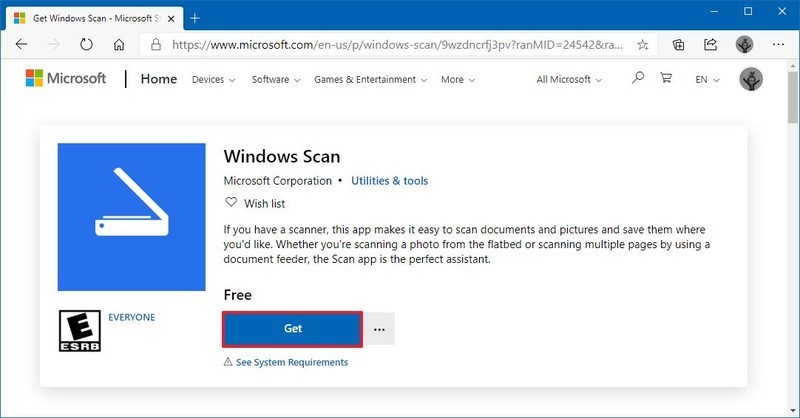Screen dimensions: 800x418
Task: Open the browser home page
Action: [x=119, y=44]
